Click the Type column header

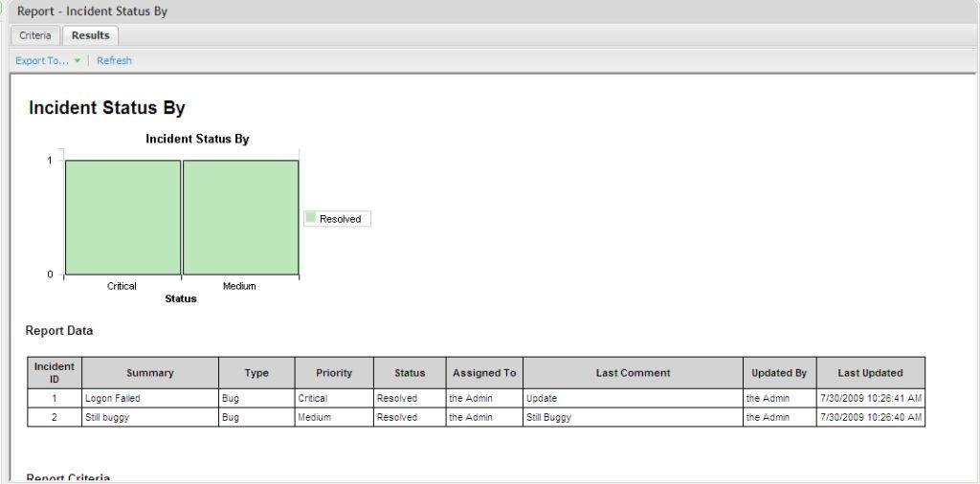256,373
